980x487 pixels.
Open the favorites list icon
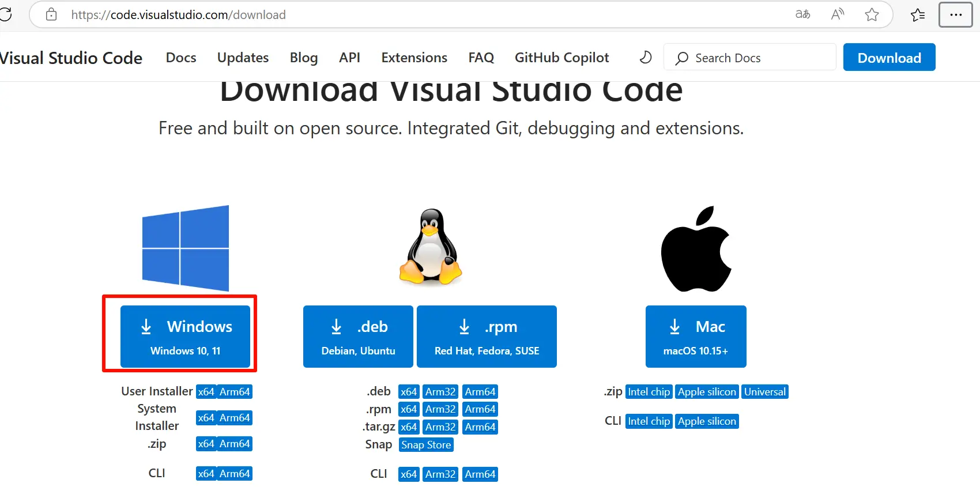tap(918, 14)
